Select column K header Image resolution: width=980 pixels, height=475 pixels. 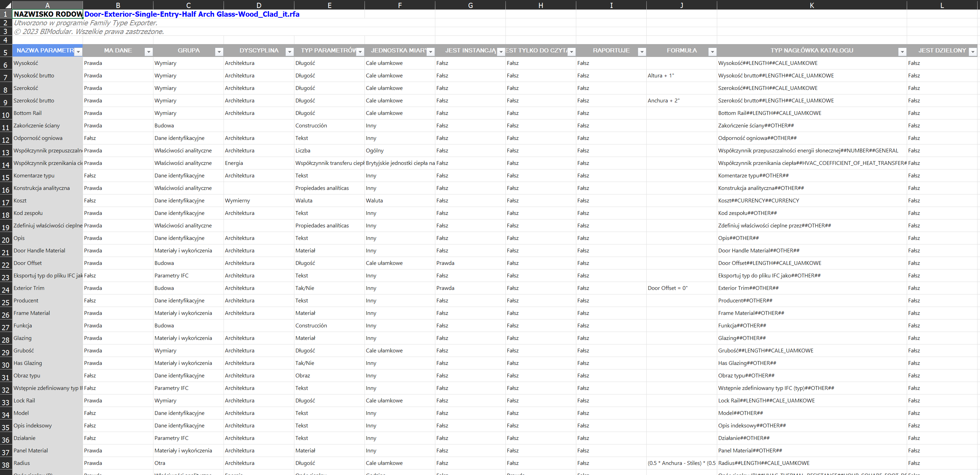coord(812,5)
